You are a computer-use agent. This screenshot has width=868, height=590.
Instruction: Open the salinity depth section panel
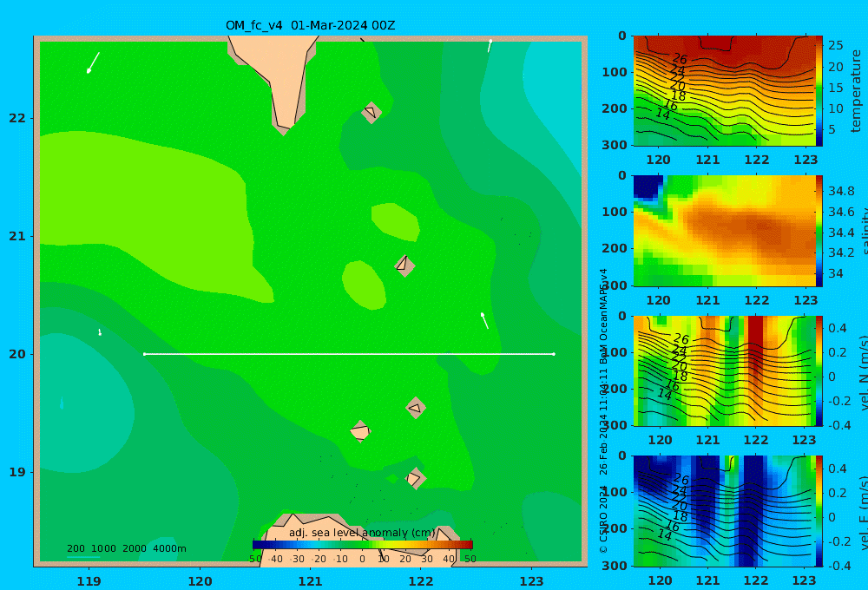(x=724, y=231)
